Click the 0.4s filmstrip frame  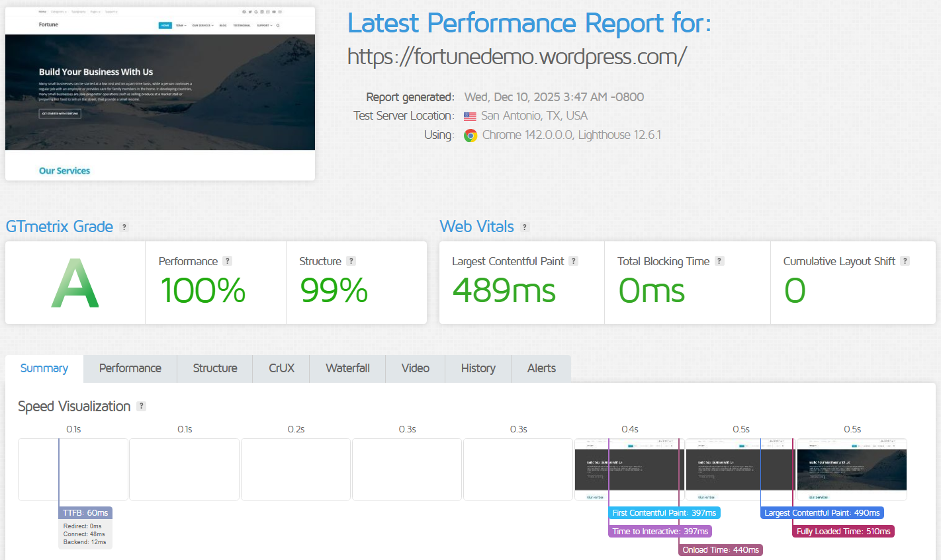(629, 469)
